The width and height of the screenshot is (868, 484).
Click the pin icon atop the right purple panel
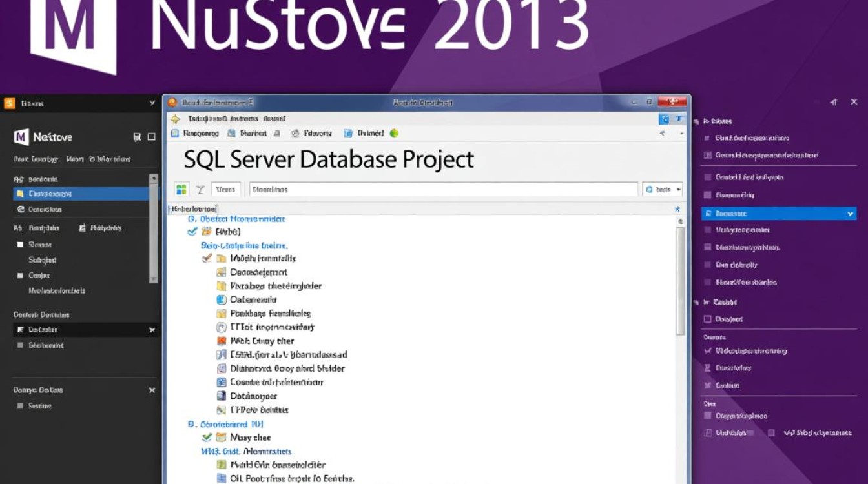[834, 102]
